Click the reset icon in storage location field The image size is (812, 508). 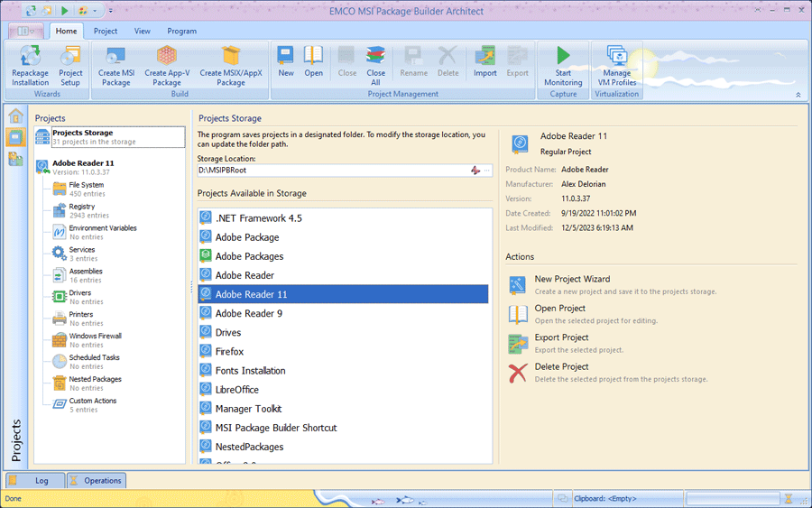[475, 171]
